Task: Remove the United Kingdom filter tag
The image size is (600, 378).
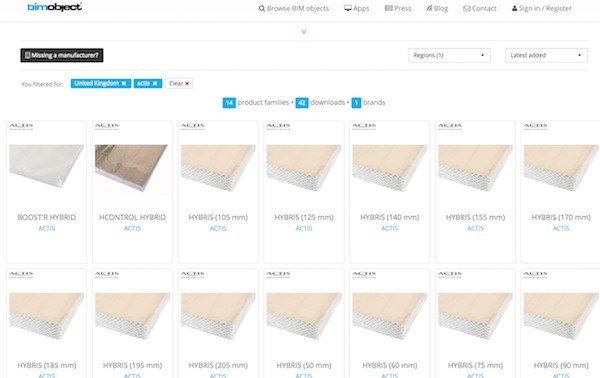Action: coord(124,83)
